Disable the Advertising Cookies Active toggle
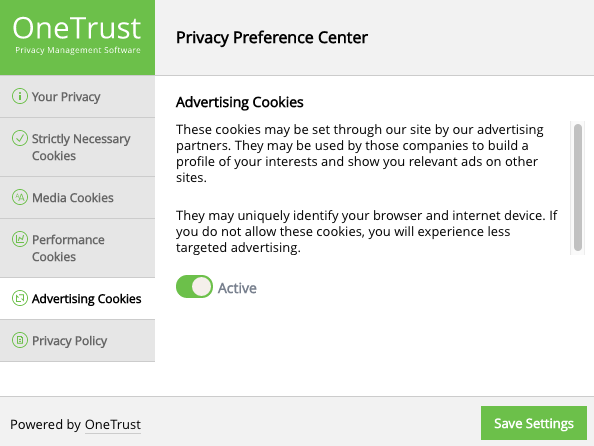This screenshot has height=446, width=594. point(194,287)
